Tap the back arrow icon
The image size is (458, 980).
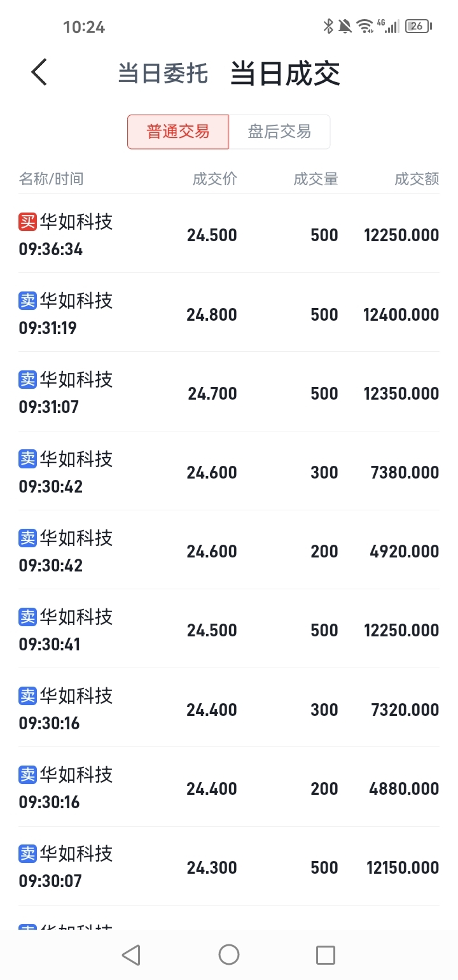(x=39, y=72)
